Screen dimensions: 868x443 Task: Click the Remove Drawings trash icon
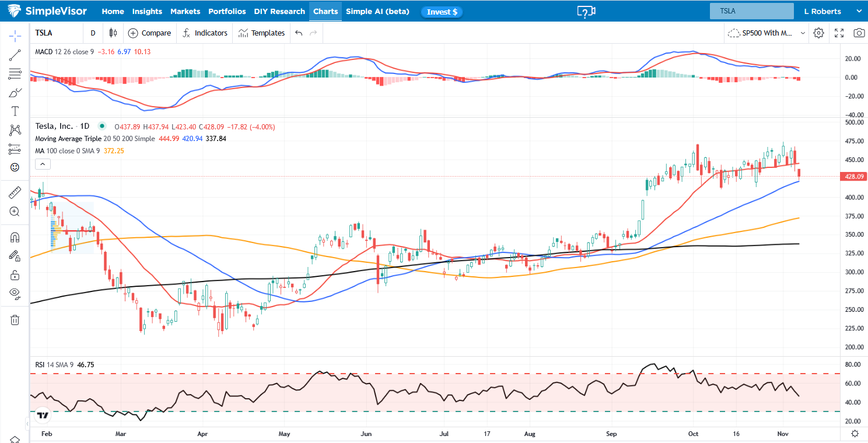16,319
